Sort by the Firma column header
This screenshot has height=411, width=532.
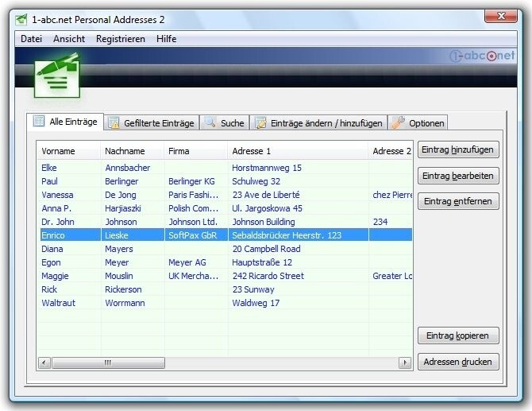196,151
